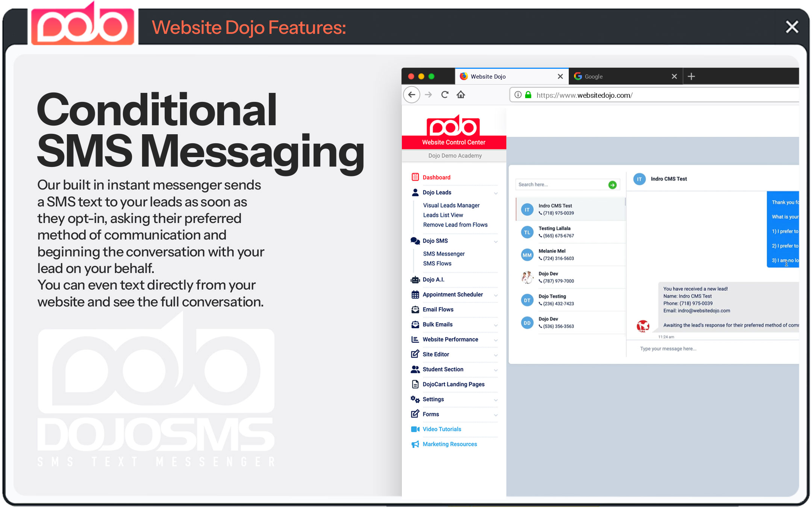The width and height of the screenshot is (812, 508).
Task: Expand the Dojo Leads chevron
Action: 496,193
